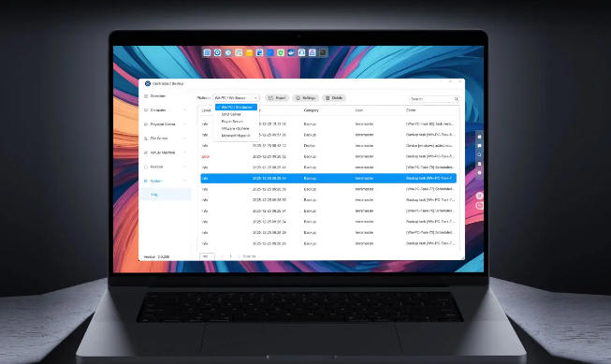
Task: Expand the Physical Server sidebar section
Action: click(x=184, y=124)
